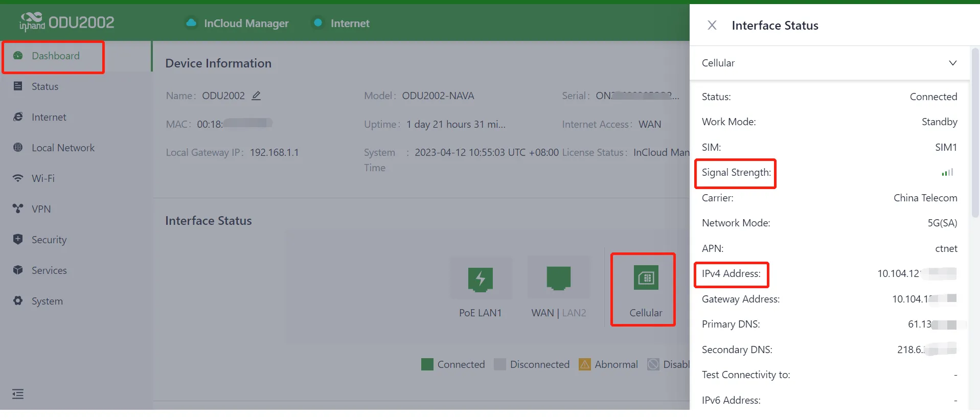The width and height of the screenshot is (980, 418).
Task: Click the InCloud Manager cloud icon
Action: pyautogui.click(x=191, y=23)
